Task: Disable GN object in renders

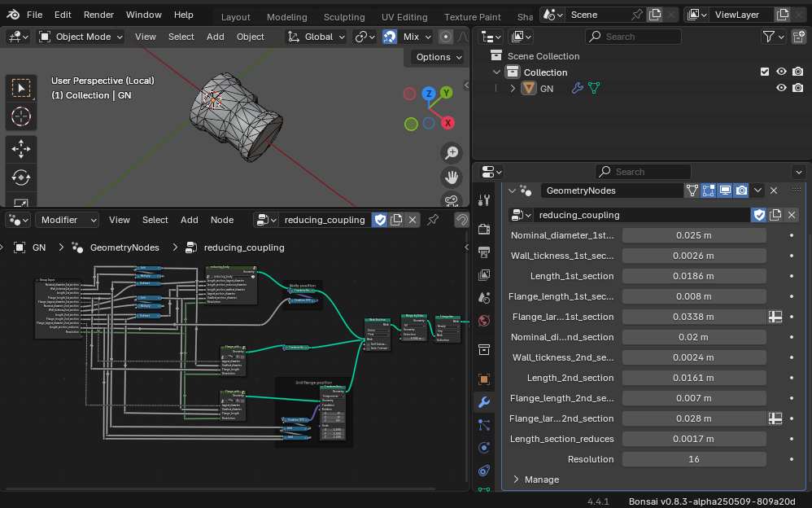Action: (798, 88)
